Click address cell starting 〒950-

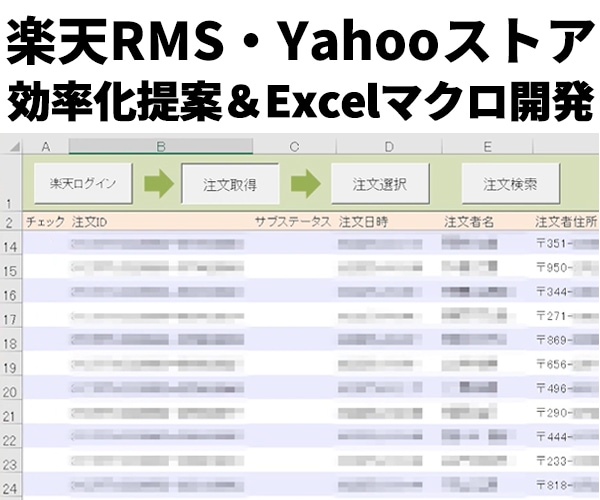tap(566, 268)
